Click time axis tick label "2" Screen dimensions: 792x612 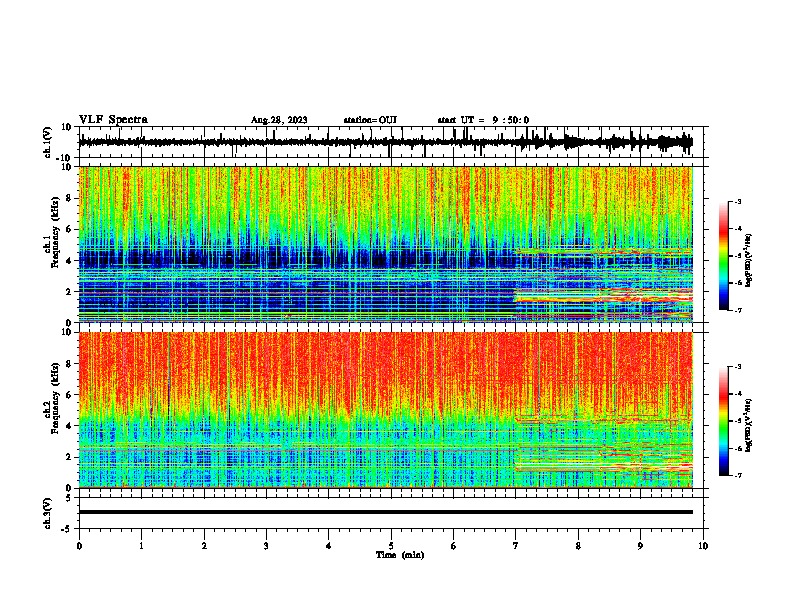coord(204,545)
